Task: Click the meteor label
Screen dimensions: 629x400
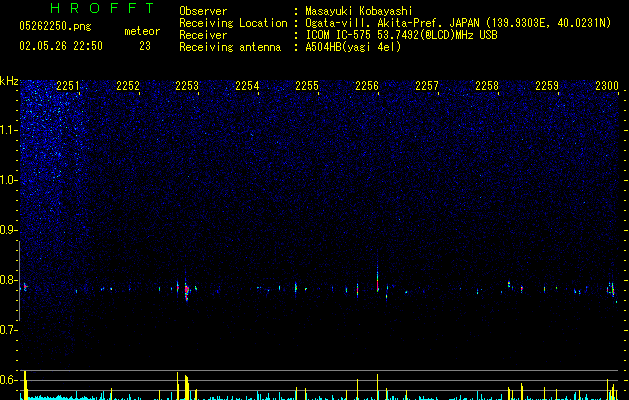Action: point(142,31)
